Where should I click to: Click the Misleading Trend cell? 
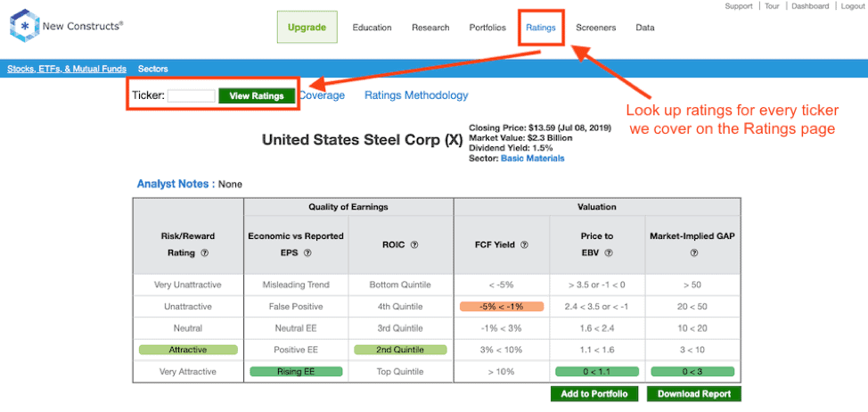(296, 284)
